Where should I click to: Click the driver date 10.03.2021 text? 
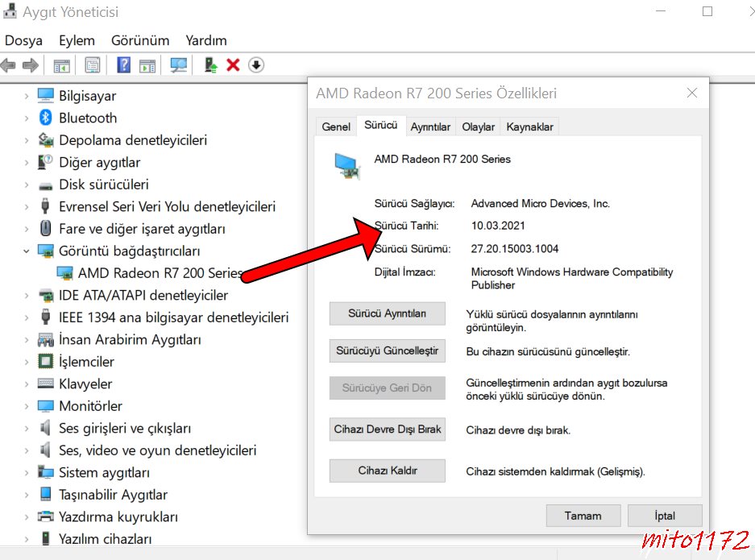tap(498, 226)
